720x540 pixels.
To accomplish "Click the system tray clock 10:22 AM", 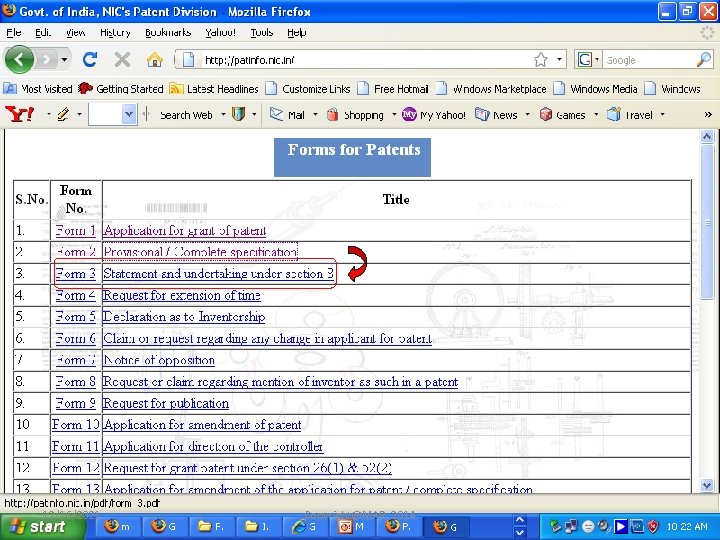I will pos(687,527).
